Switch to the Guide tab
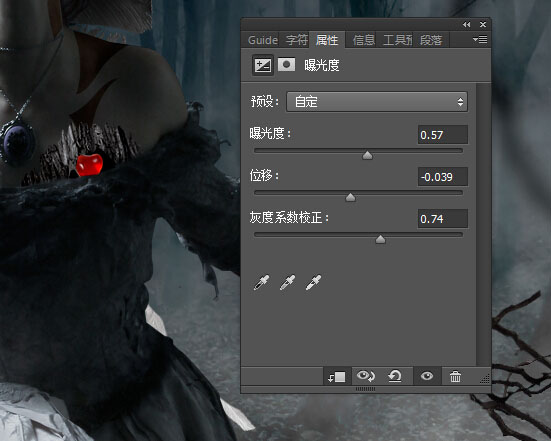The height and width of the screenshot is (441, 551). coord(263,40)
